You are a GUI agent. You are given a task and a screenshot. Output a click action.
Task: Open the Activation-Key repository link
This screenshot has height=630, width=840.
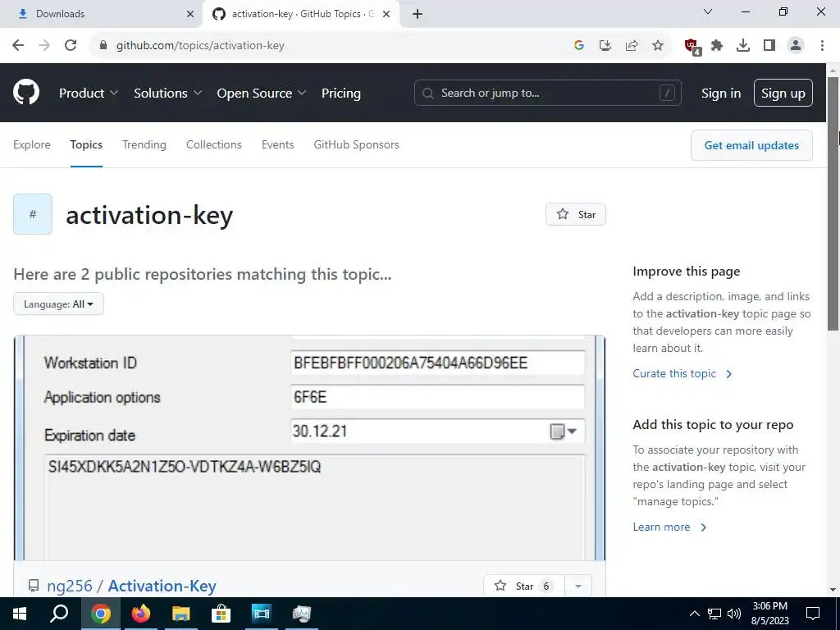click(x=162, y=586)
